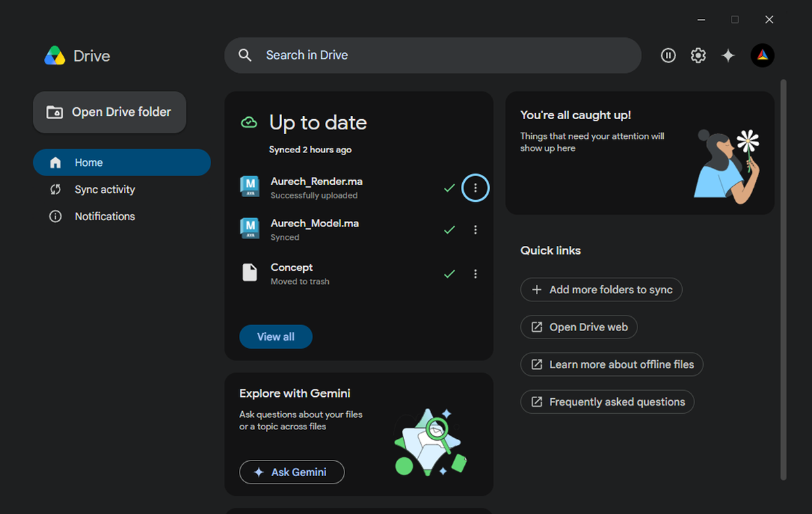Image resolution: width=812 pixels, height=514 pixels.
Task: Focus the Search in Drive field
Action: coord(432,56)
